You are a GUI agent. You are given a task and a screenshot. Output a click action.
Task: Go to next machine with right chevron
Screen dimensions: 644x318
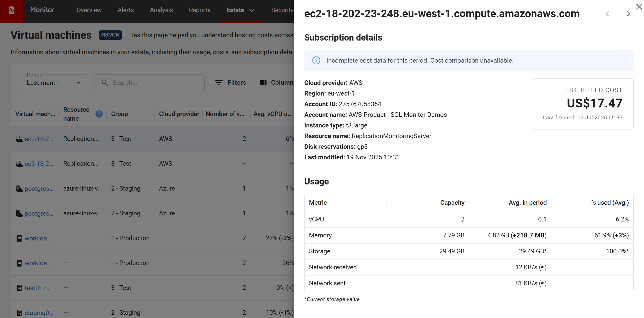629,14
